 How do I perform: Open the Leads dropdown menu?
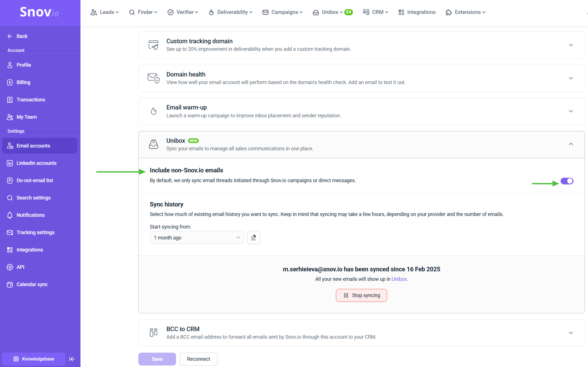(x=105, y=12)
